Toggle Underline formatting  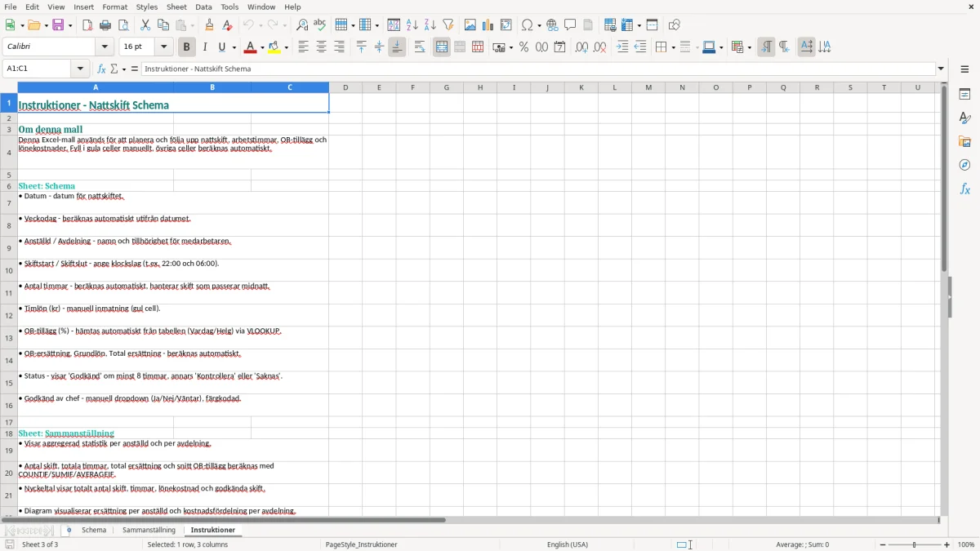tap(221, 47)
